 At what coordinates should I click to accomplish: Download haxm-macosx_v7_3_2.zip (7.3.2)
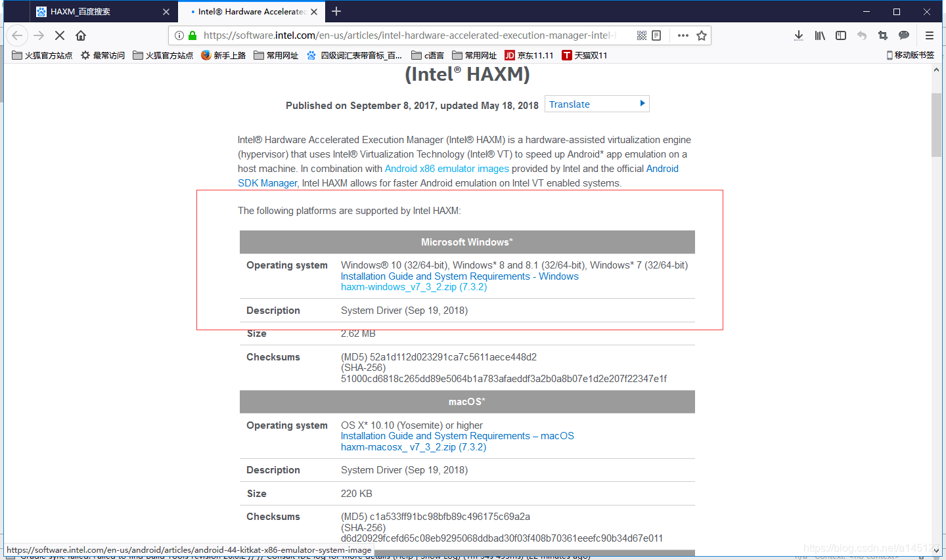point(413,447)
